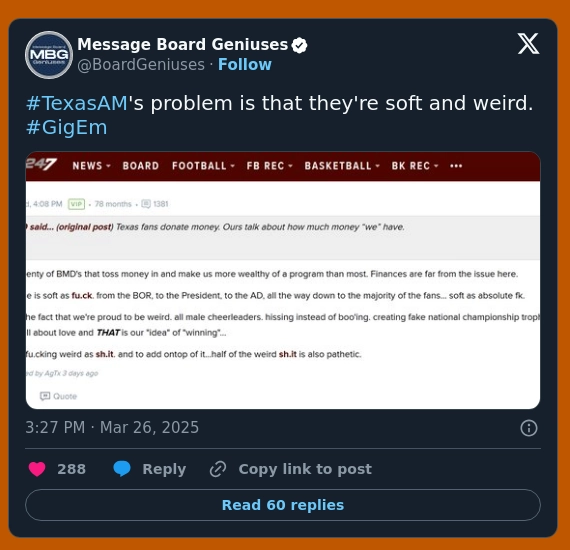Screen dimensions: 570x550
Task: Expand the NEWS dropdown in the image
Action: [91, 166]
